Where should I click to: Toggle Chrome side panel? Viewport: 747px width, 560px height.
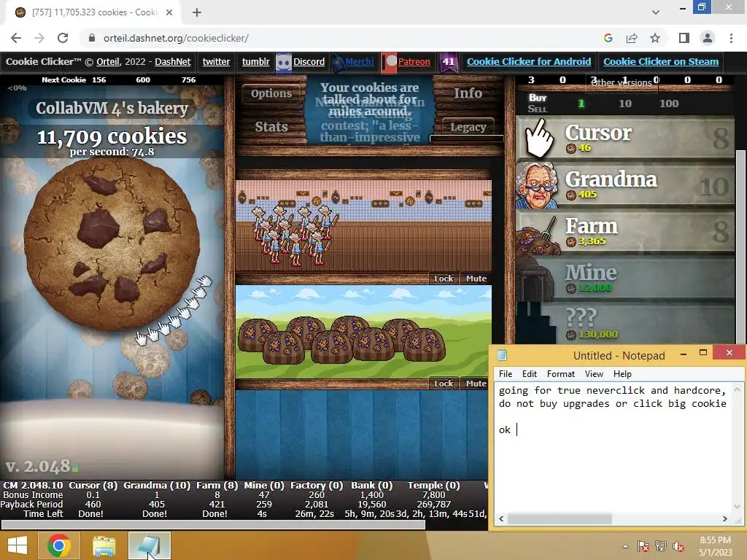(684, 38)
